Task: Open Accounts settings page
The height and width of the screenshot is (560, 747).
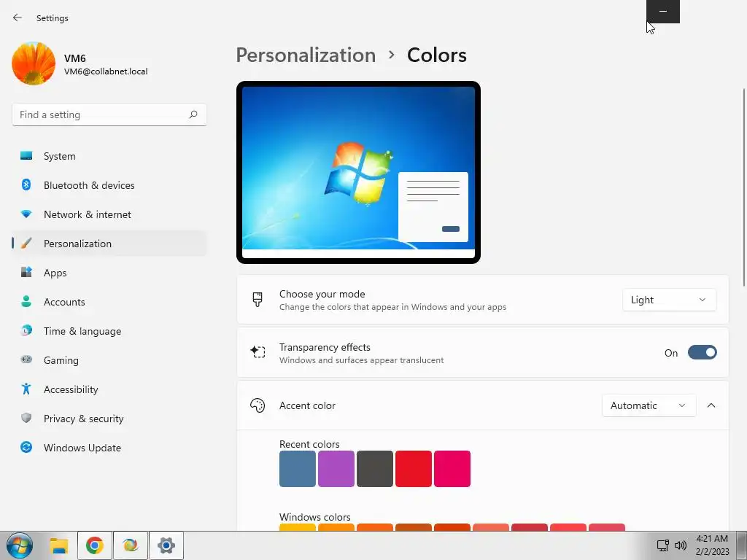Action: tap(109, 302)
